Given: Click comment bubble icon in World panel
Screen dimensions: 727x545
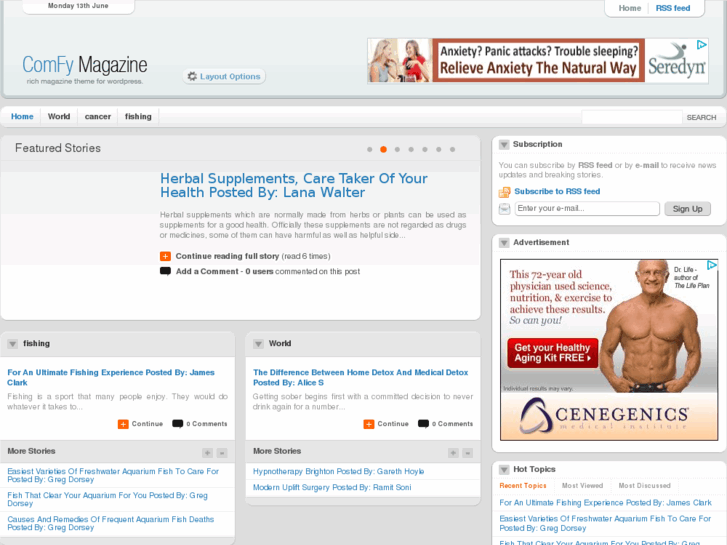Looking at the screenshot, I should pyautogui.click(x=423, y=424).
